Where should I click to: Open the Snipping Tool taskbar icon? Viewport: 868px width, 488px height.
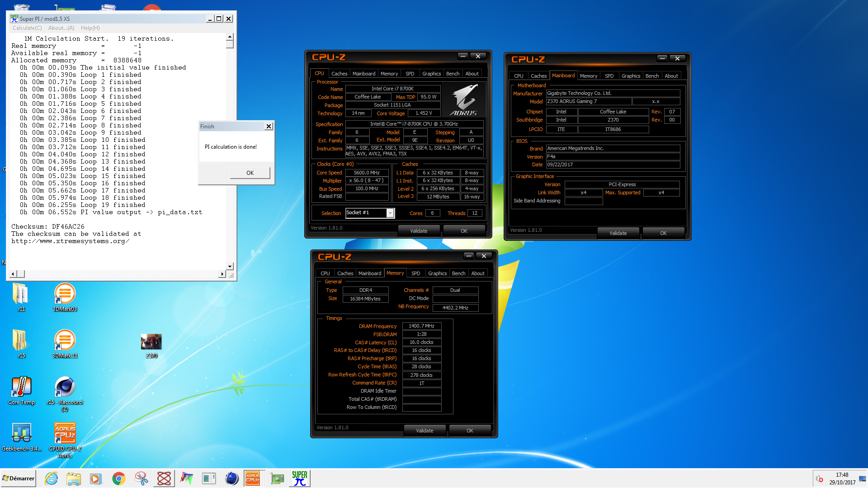pyautogui.click(x=141, y=479)
